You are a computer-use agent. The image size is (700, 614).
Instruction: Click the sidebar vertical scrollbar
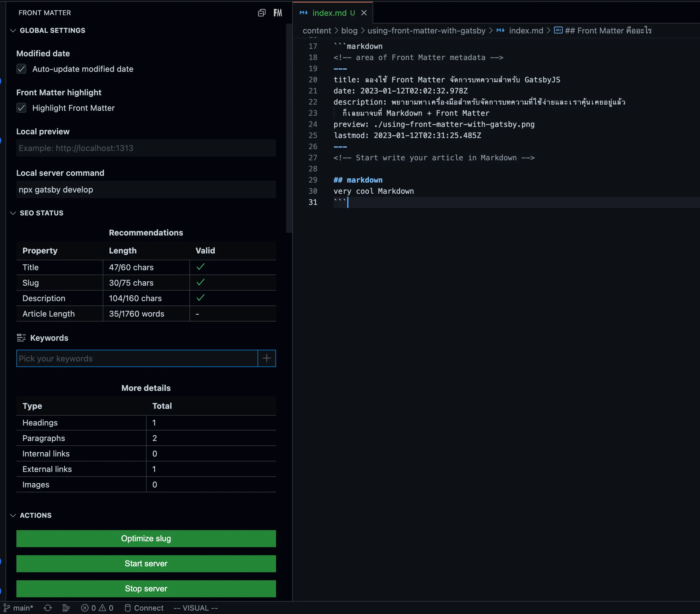289,128
